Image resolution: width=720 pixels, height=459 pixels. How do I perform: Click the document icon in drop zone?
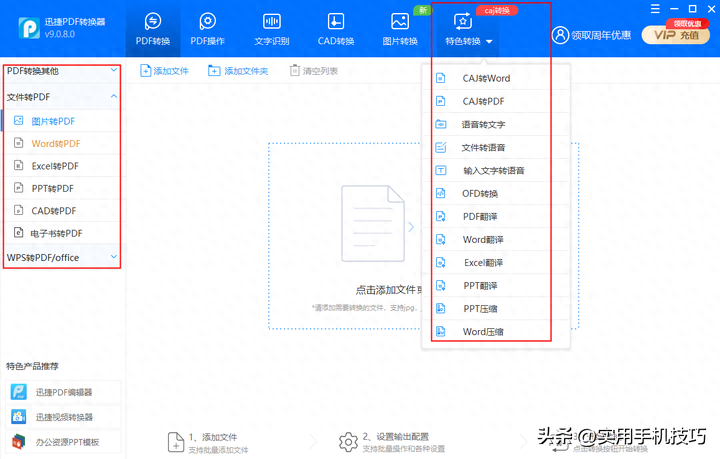(x=373, y=224)
